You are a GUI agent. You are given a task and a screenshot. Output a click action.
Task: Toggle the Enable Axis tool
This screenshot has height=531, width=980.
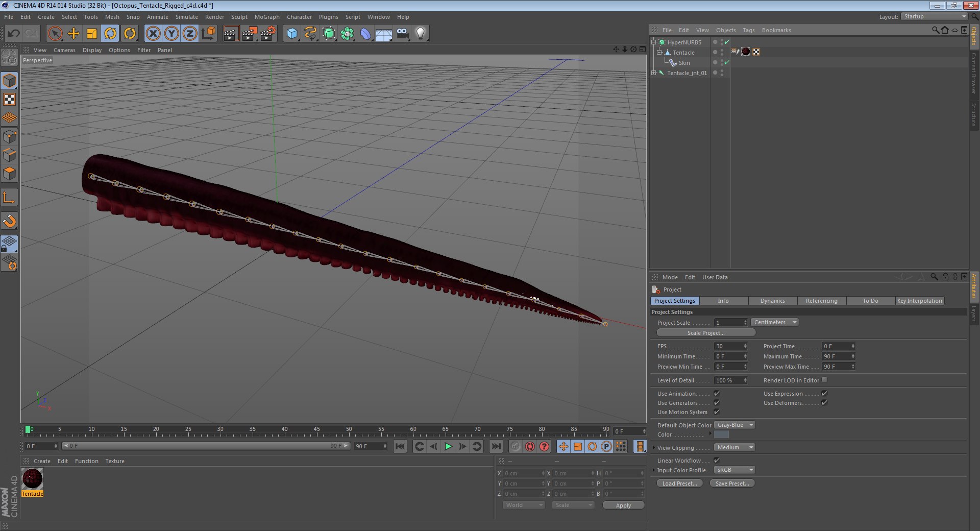click(9, 198)
